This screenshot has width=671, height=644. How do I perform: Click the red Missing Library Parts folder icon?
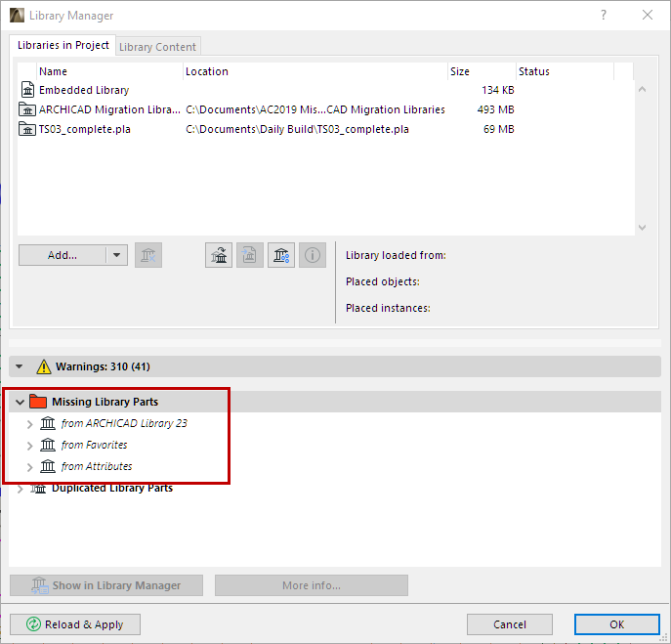coord(38,402)
